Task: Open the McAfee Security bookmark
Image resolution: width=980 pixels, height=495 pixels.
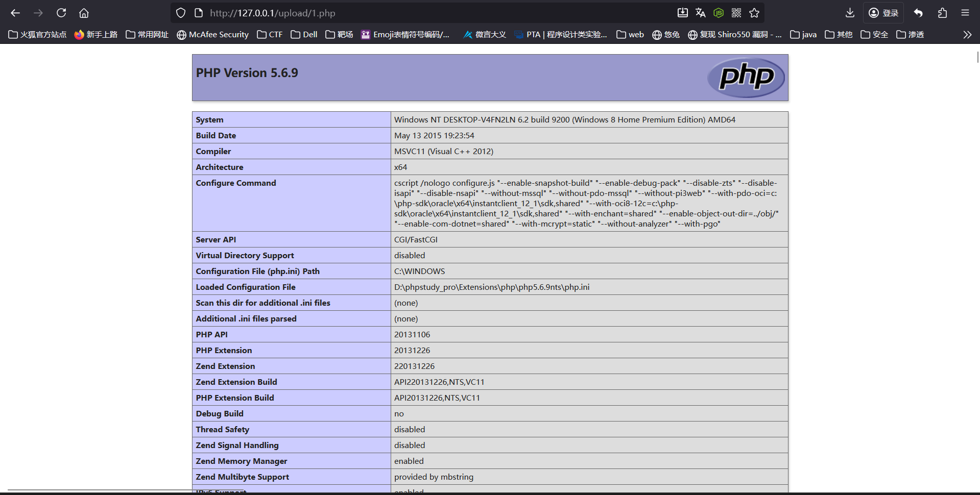Action: click(212, 35)
